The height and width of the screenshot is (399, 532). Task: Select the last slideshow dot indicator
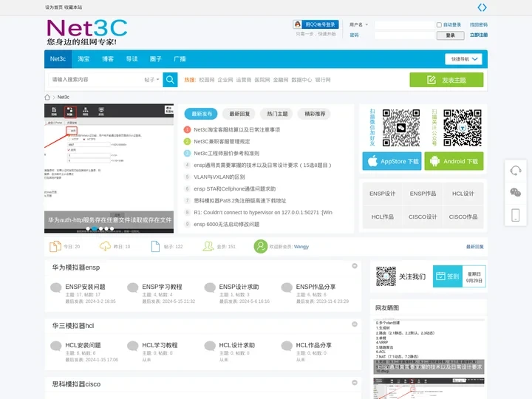tap(112, 228)
